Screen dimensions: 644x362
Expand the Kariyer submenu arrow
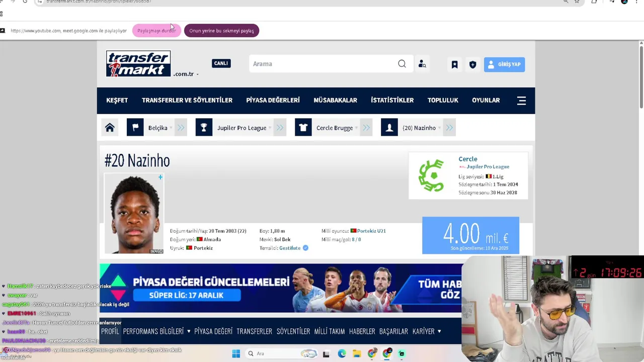point(439,331)
